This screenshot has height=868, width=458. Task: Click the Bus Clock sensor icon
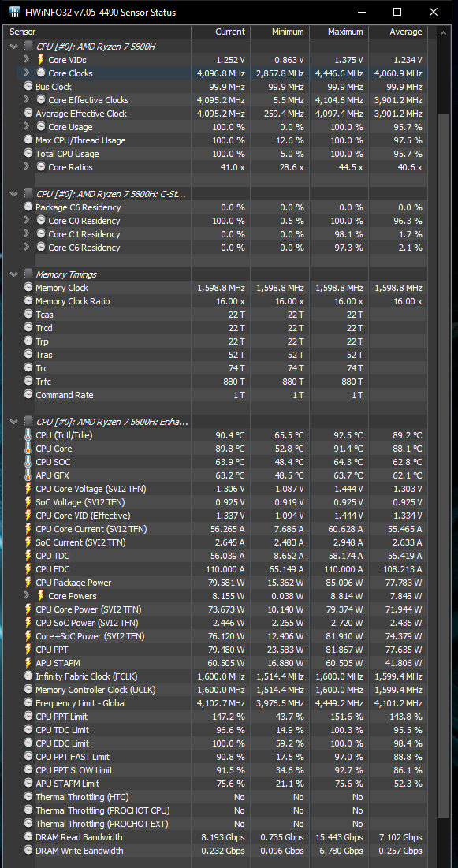pyautogui.click(x=28, y=87)
